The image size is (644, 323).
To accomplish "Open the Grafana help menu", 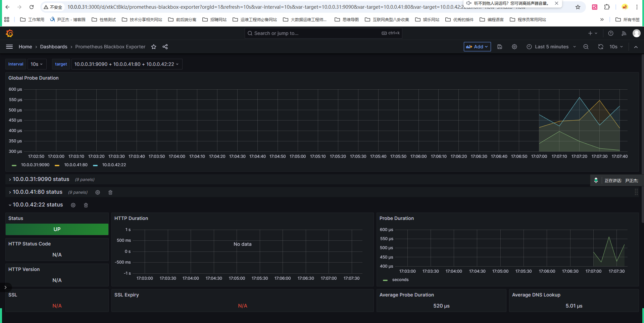I will point(611,33).
